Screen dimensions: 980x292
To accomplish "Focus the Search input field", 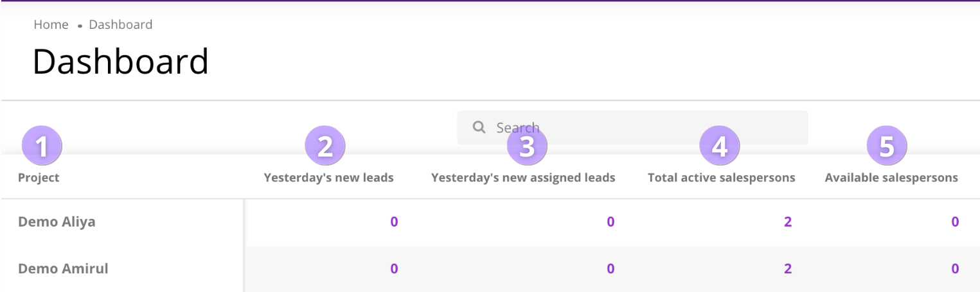I will pos(643,127).
